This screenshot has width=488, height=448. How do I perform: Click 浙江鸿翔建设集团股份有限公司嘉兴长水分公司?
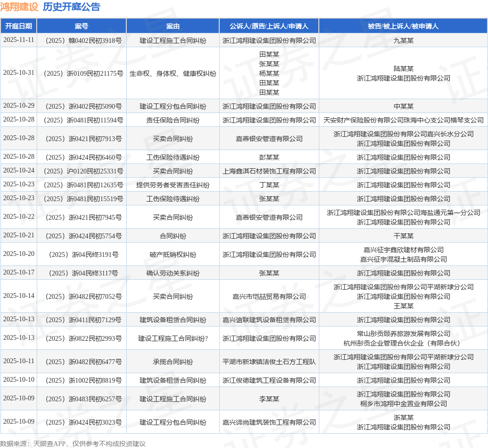(x=403, y=134)
